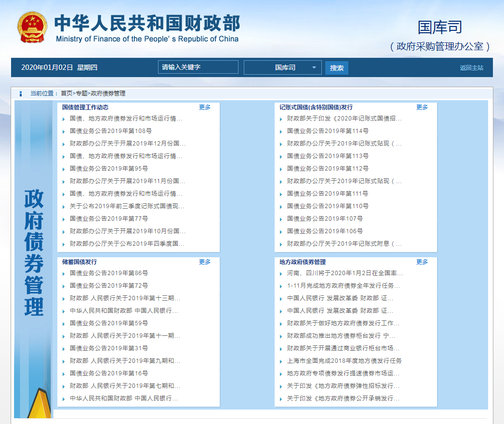Open 财政部办公厅关于公布2019年四季度 article
Viewport: 504px width, 424px height.
click(127, 244)
